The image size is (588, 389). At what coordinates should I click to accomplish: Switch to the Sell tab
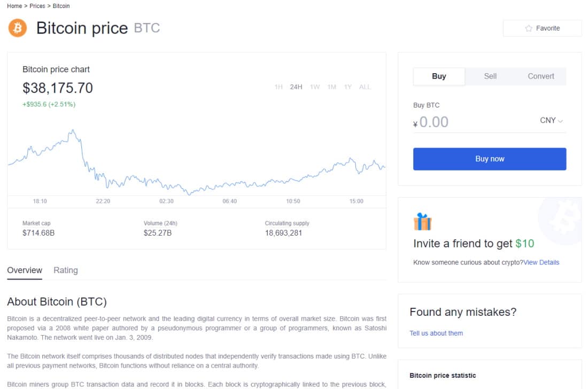pyautogui.click(x=490, y=76)
